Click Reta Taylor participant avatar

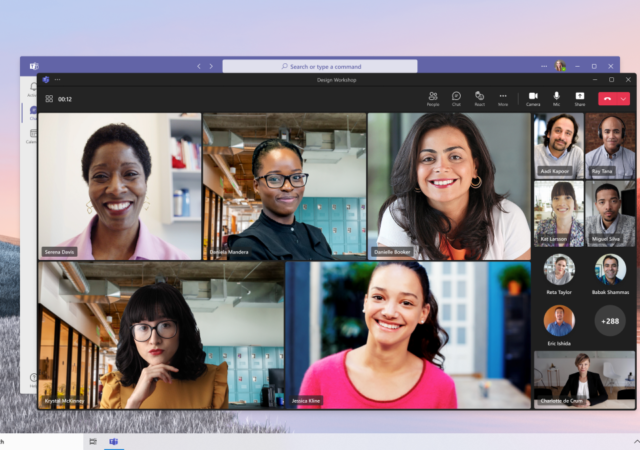pos(559,270)
